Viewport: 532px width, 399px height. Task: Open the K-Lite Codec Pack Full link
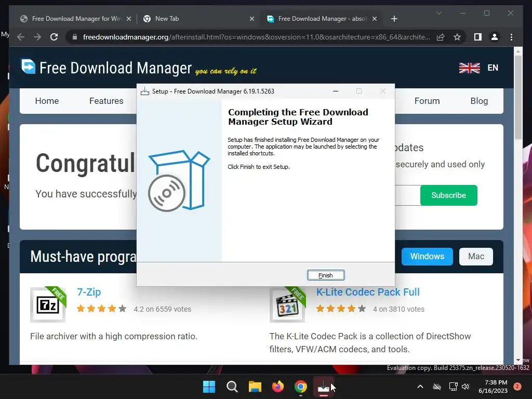tap(368, 292)
